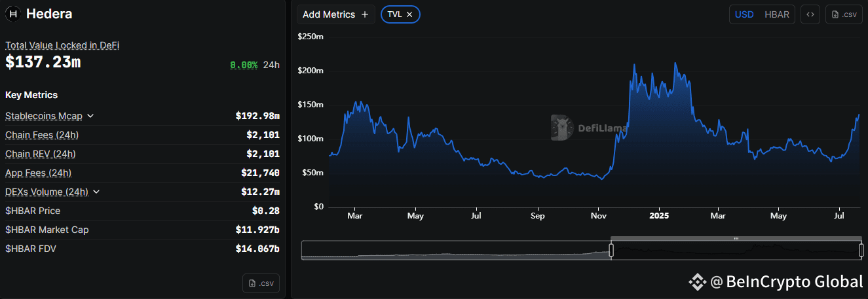Viewport: 868px width, 299px height.
Task: Click the $HBAR Market Cap label
Action: coord(47,230)
